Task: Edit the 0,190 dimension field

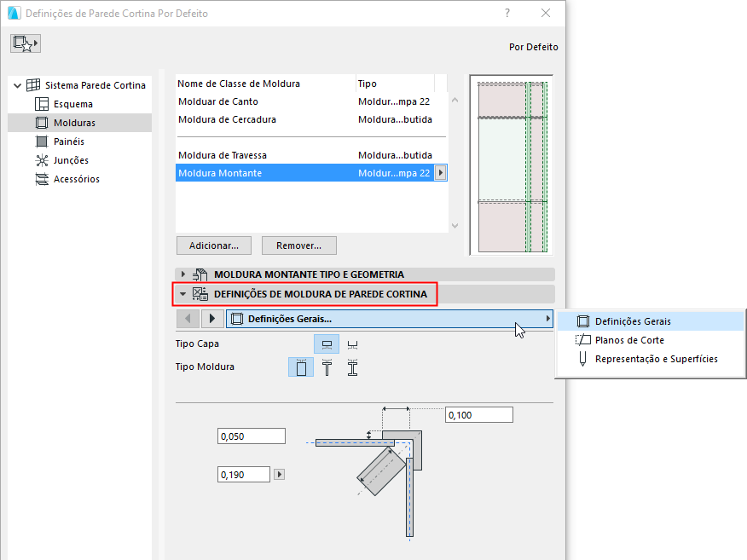Action: point(244,475)
